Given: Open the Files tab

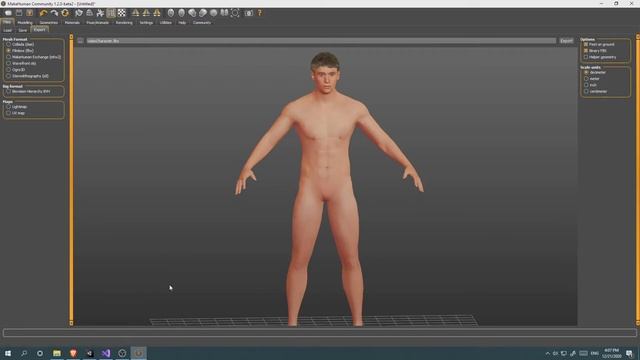Looking at the screenshot, I should click(7, 22).
